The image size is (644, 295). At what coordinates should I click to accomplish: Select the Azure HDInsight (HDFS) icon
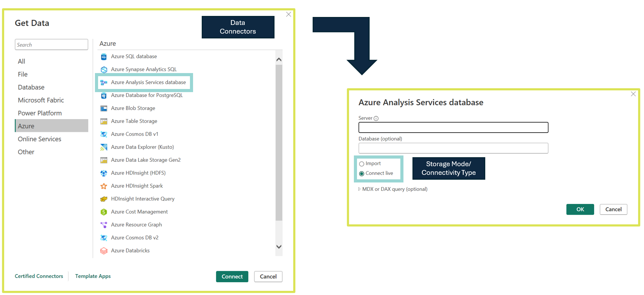pos(104,173)
